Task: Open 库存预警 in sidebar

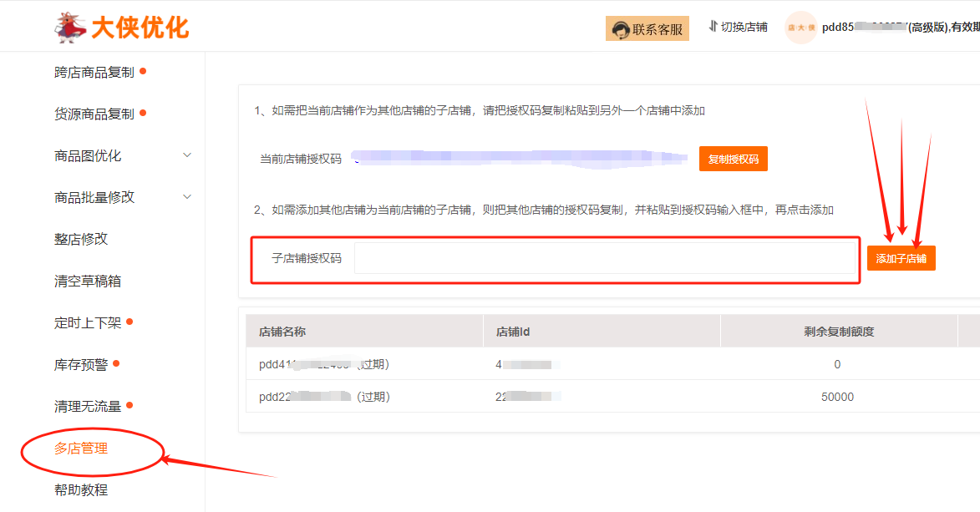Action: point(81,364)
